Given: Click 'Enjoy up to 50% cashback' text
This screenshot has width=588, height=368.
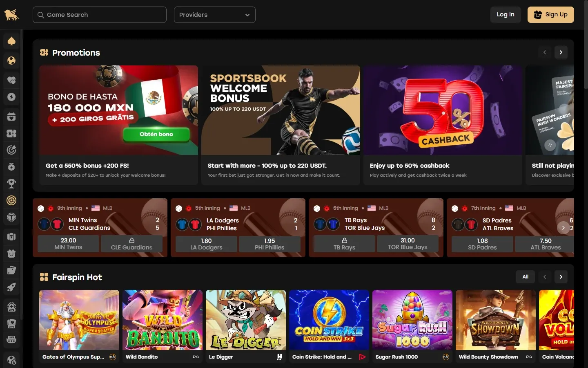Looking at the screenshot, I should point(410,166).
